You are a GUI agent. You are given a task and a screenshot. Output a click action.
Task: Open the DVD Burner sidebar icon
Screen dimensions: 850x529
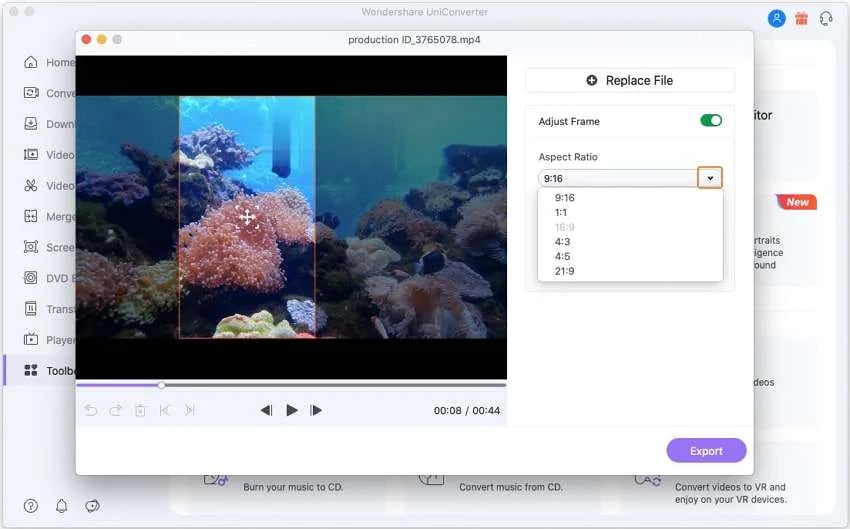tap(31, 278)
